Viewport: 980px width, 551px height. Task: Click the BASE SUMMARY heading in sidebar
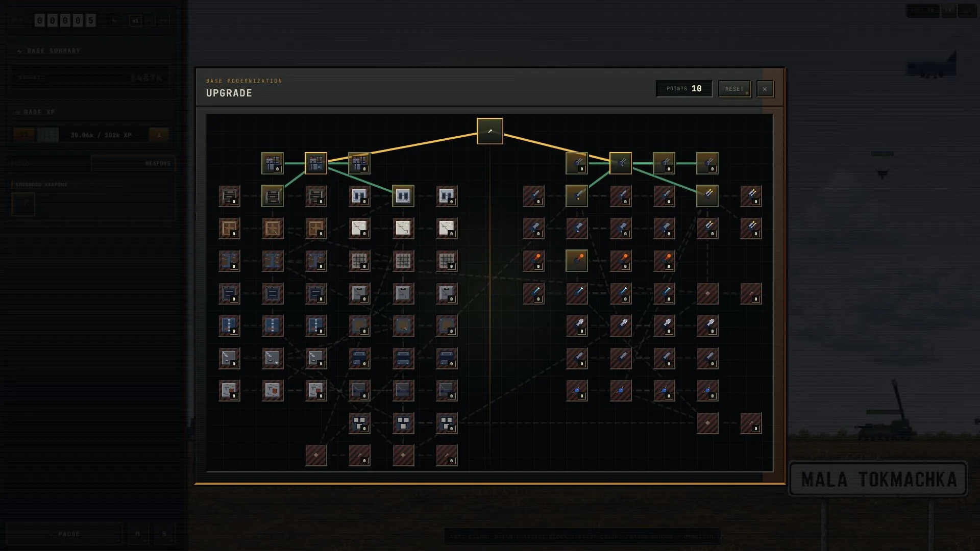pyautogui.click(x=54, y=51)
